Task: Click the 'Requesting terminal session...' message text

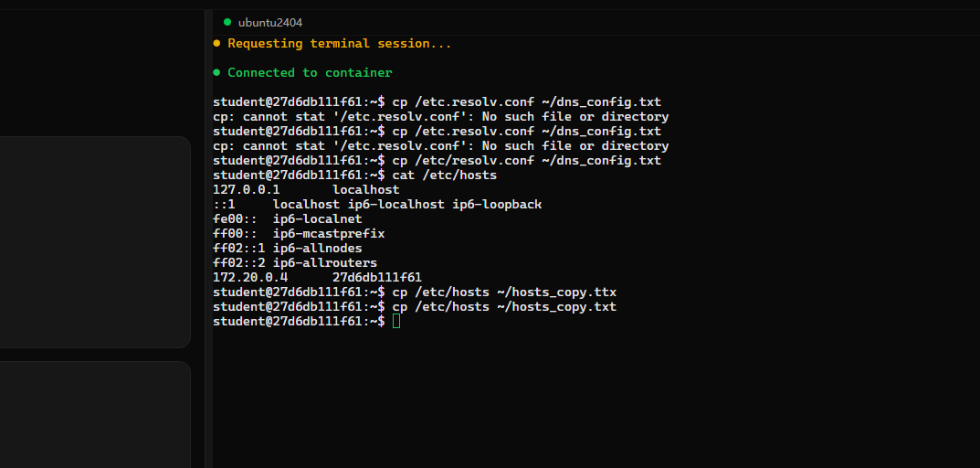Action: 340,44
